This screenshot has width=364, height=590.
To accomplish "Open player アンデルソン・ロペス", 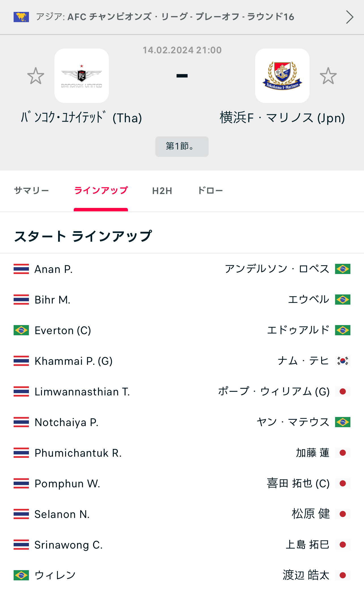I will pyautogui.click(x=277, y=269).
